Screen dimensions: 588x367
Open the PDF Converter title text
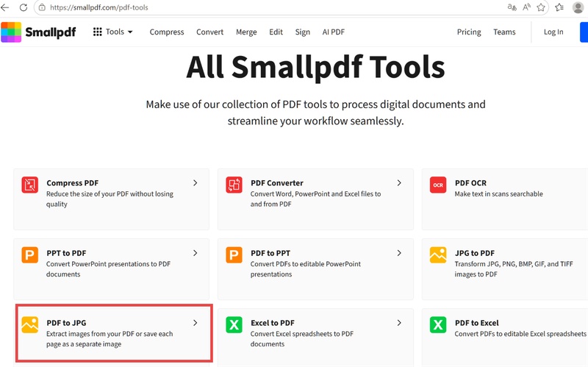(277, 182)
